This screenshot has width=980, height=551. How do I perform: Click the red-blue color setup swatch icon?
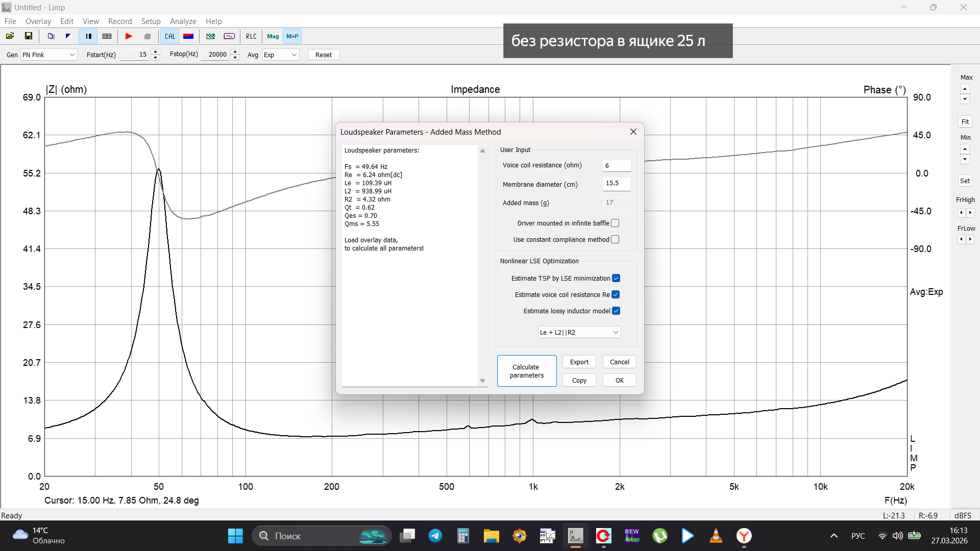[x=188, y=36]
